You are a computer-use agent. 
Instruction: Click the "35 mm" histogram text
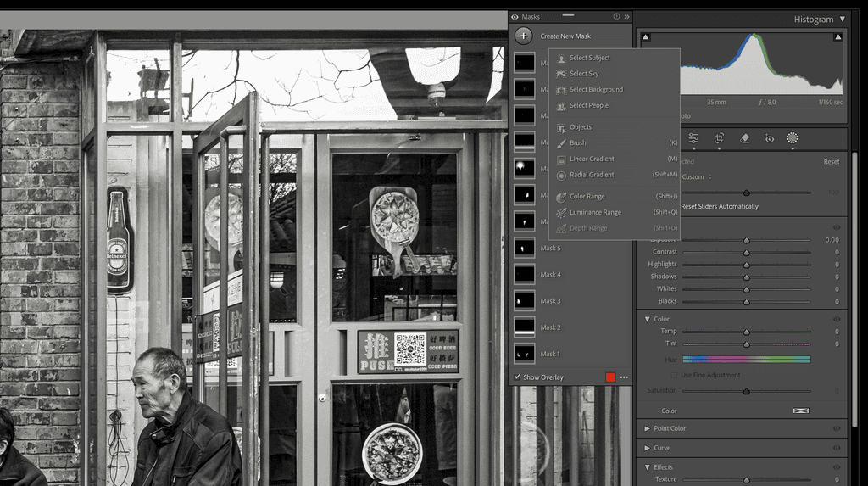point(716,103)
